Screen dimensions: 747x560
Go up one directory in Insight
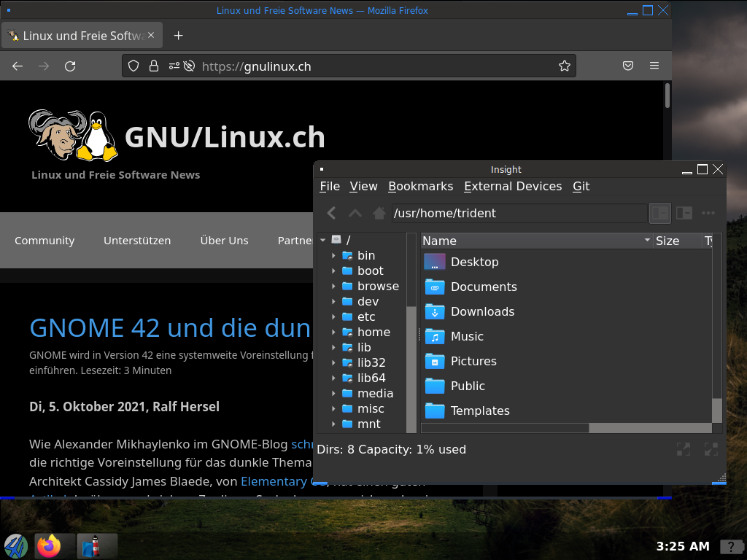point(355,213)
